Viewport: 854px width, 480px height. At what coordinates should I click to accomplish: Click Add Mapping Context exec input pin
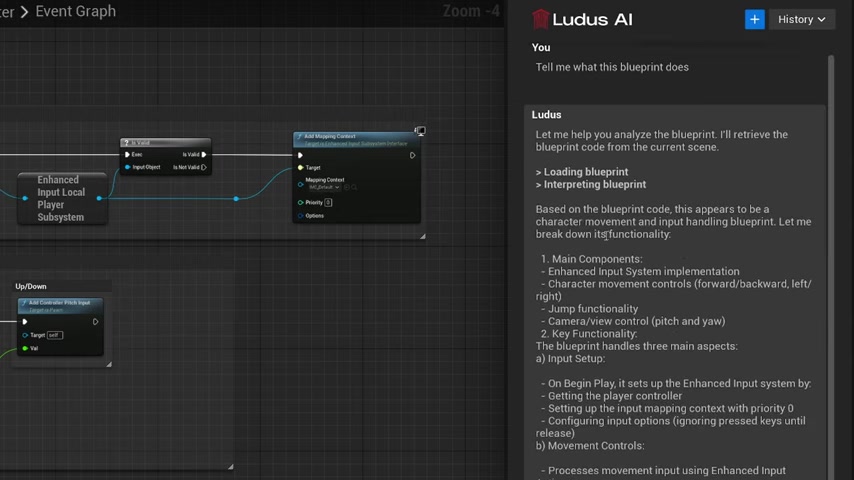(300, 155)
